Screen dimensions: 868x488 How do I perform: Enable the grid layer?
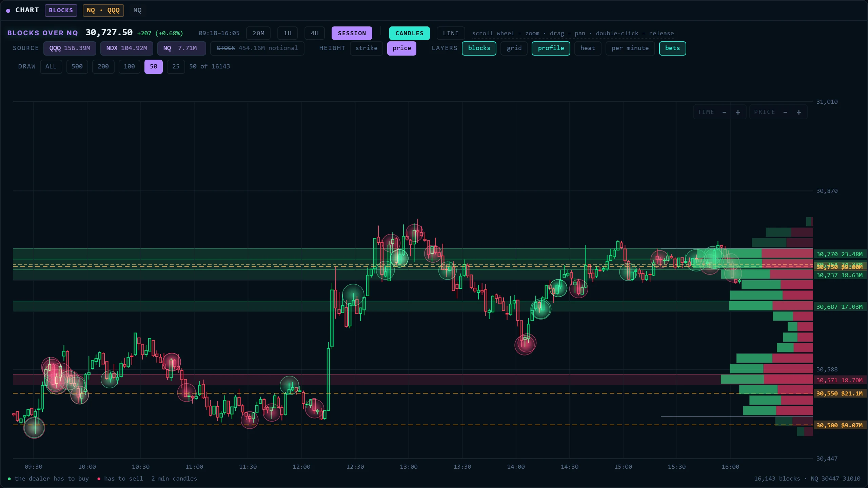(514, 48)
